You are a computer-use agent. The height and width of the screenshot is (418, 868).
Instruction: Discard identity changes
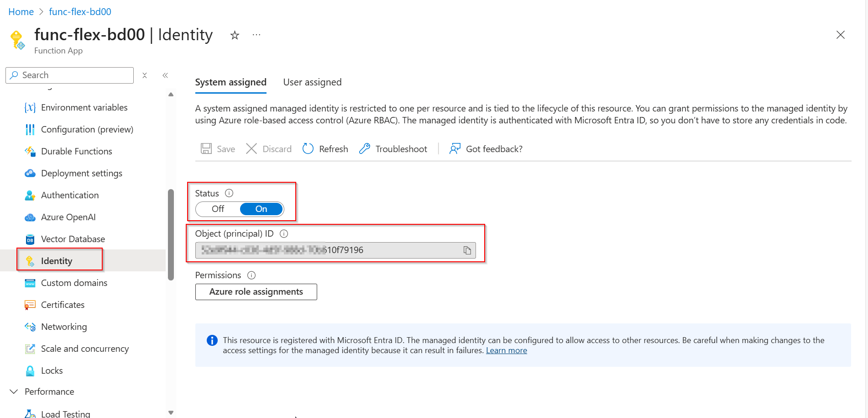pos(269,149)
